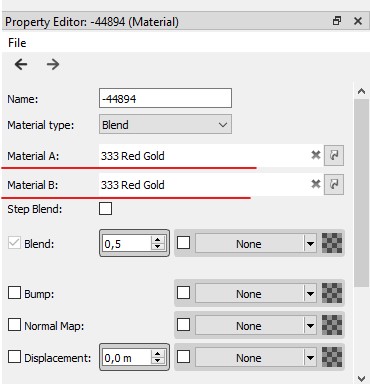
Task: Open the Material type Blend dropdown
Action: point(165,124)
